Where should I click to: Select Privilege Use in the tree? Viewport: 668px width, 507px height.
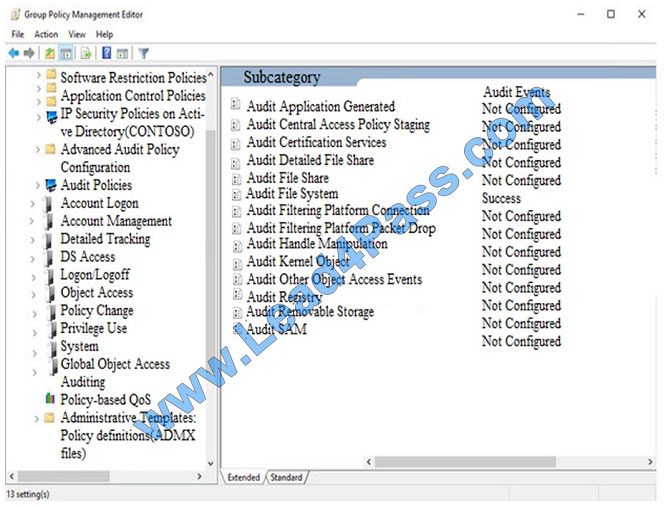click(94, 328)
